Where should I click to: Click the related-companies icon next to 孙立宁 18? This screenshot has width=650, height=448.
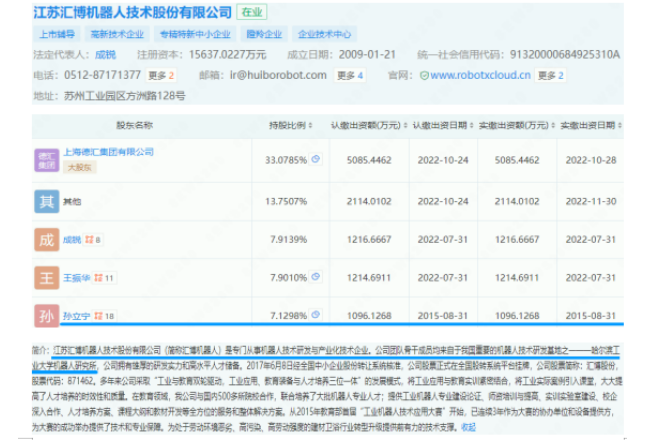pos(98,316)
